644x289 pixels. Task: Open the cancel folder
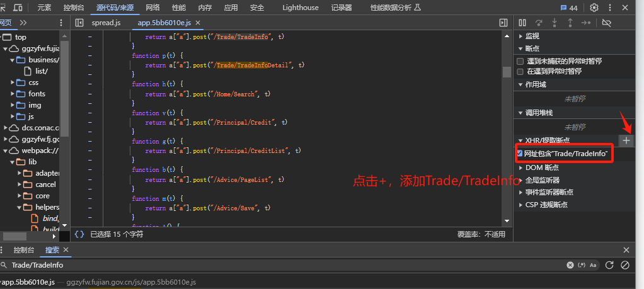point(45,184)
